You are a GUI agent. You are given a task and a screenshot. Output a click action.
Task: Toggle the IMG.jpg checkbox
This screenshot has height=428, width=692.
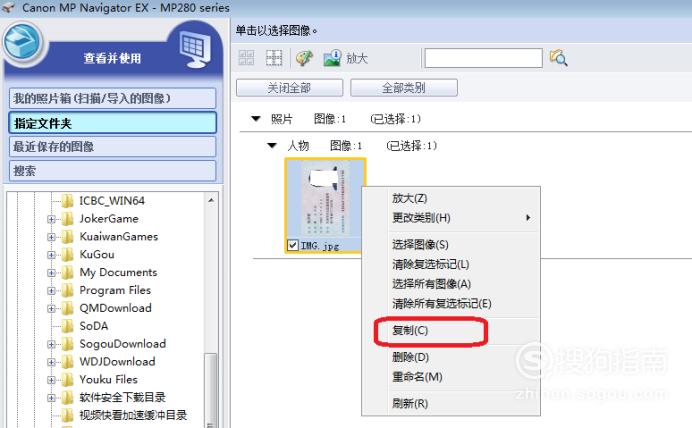coord(293,245)
